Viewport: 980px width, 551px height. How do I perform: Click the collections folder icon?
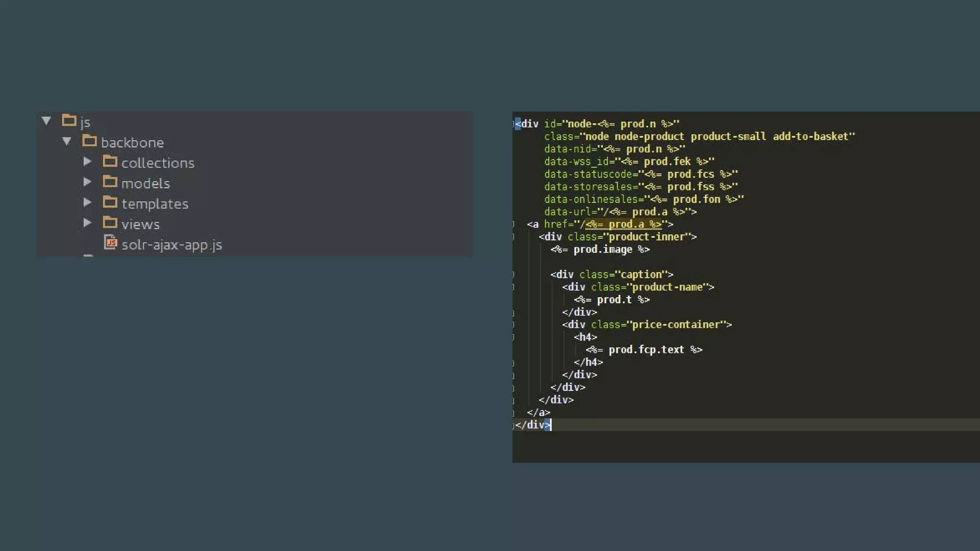pyautogui.click(x=110, y=161)
